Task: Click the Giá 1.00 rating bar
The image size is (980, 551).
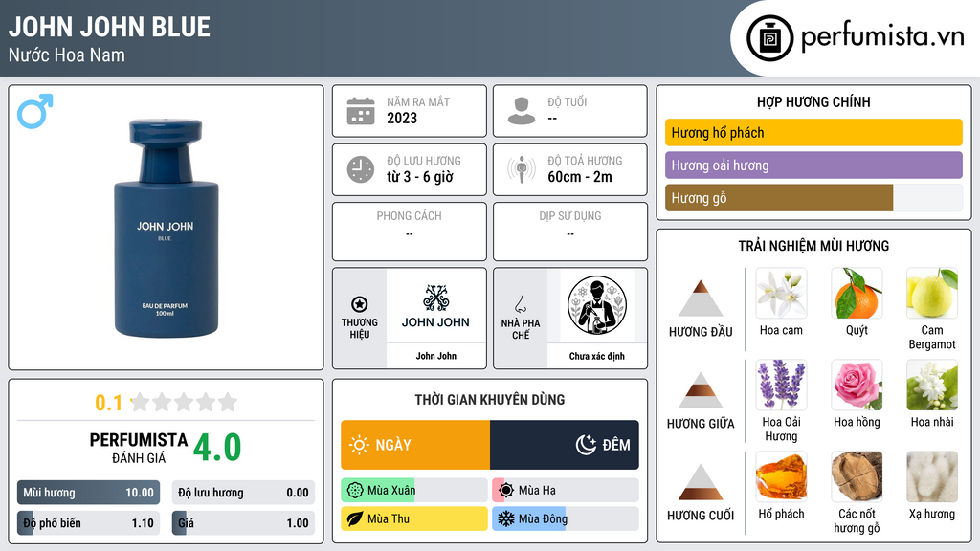Action: tap(243, 523)
